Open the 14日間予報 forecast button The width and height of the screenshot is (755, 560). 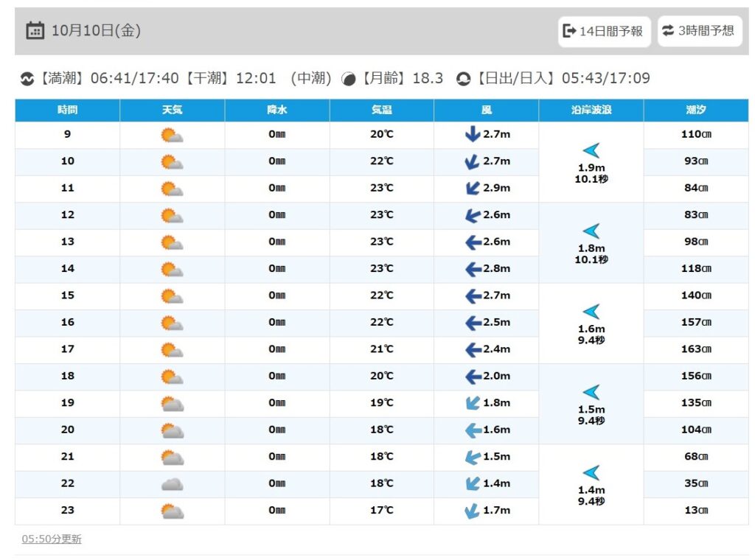coord(604,31)
